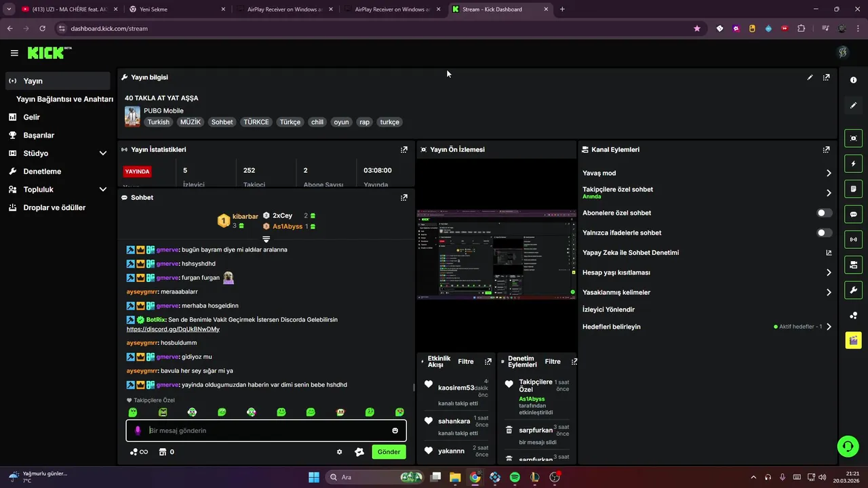868x488 pixels.
Task: Toggle the lightning activity widget in right sidebar
Action: click(x=853, y=163)
